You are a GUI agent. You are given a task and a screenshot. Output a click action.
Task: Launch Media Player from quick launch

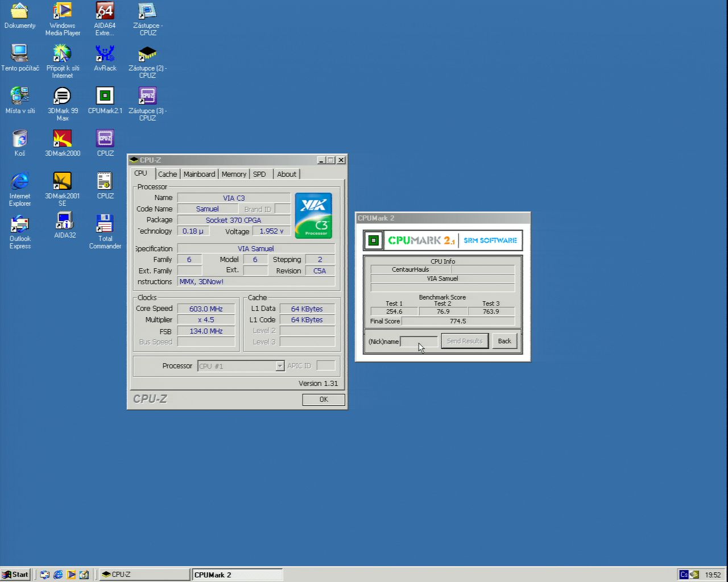(x=71, y=575)
